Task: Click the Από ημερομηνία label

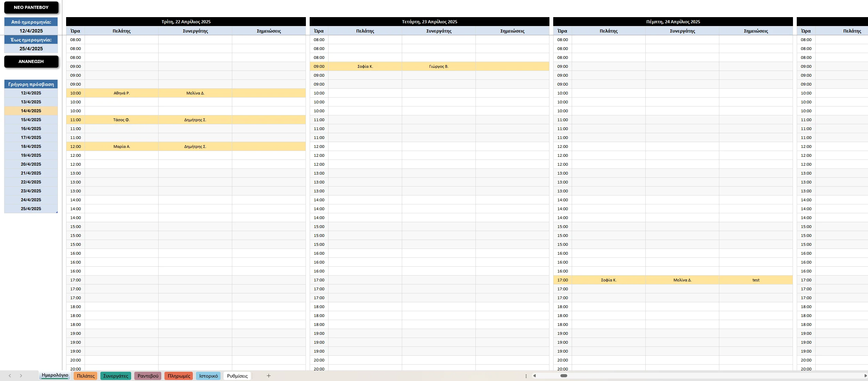Action: click(31, 22)
